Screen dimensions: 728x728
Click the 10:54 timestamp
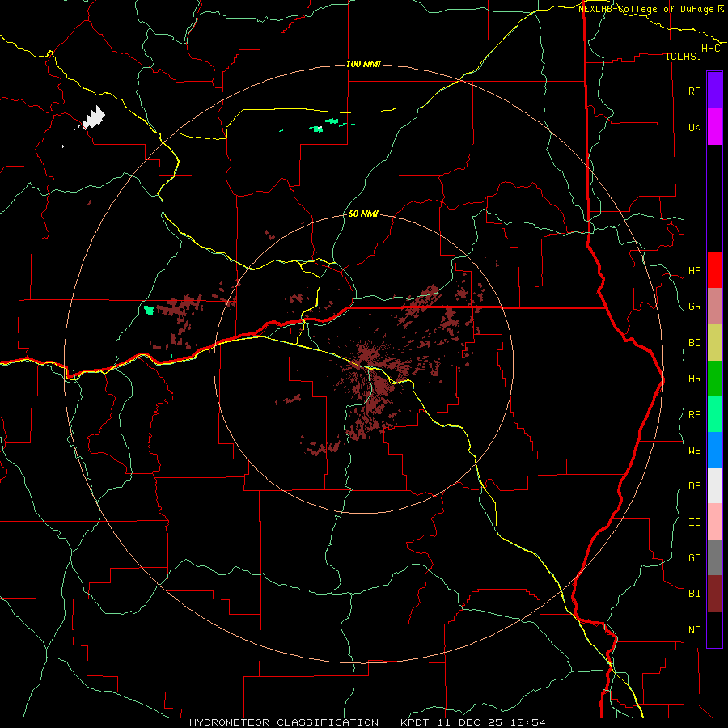click(x=528, y=722)
